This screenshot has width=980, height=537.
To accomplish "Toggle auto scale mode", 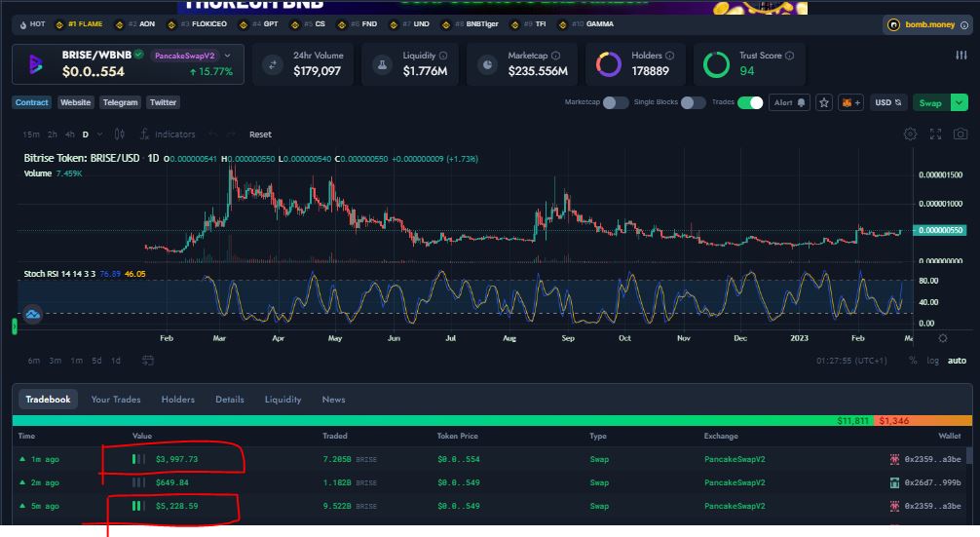I will [x=957, y=361].
